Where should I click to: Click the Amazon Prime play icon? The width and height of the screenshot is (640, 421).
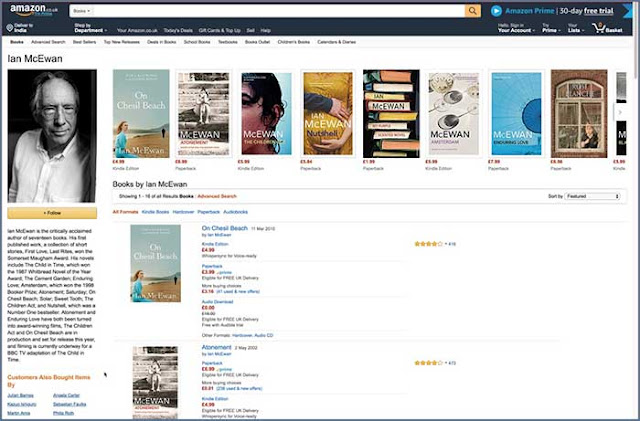point(496,11)
